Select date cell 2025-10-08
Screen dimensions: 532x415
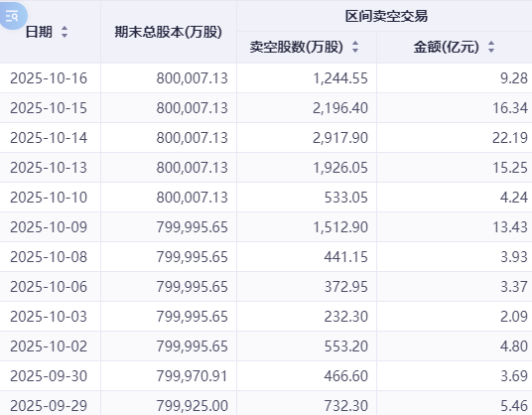click(x=49, y=257)
